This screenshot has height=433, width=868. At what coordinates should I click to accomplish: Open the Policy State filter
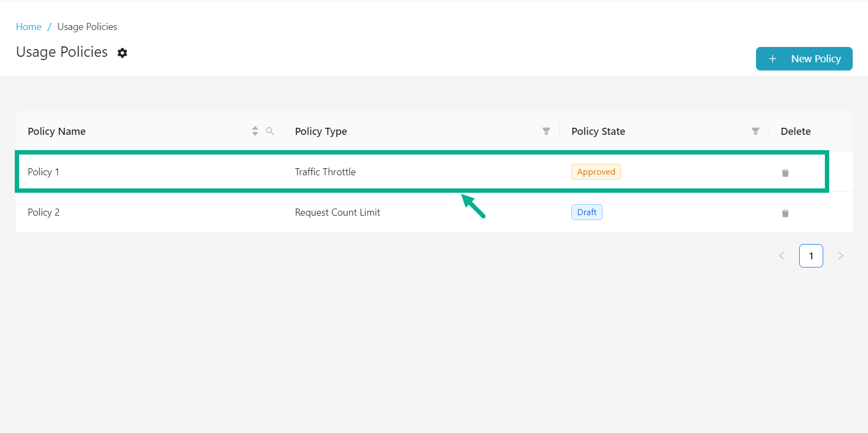coord(755,131)
